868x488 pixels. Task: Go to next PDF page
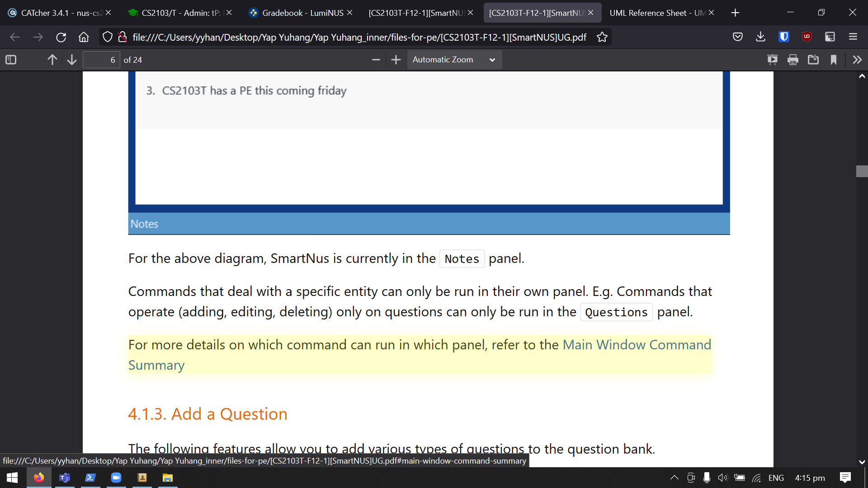pyautogui.click(x=72, y=60)
